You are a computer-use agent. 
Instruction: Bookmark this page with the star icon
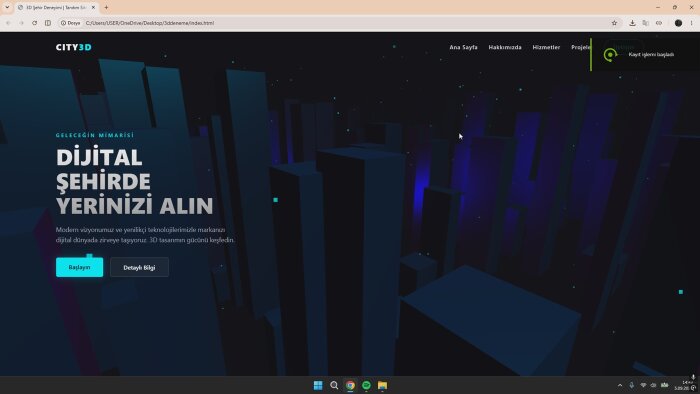614,23
